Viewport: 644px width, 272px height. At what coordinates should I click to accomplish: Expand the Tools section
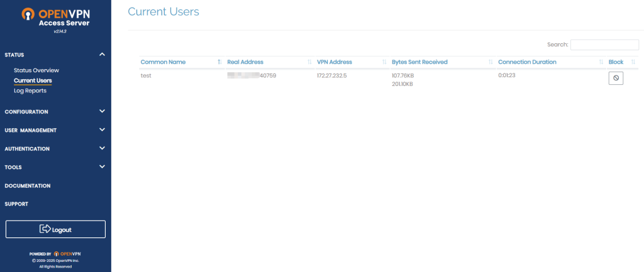(102, 167)
